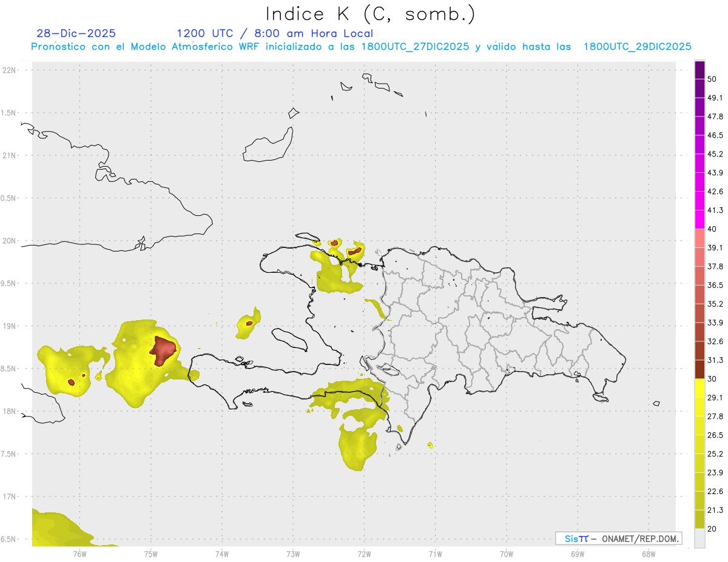Screen dimensions: 728x562
Task: Click the '45.2' colorbar value
Action: pyautogui.click(x=715, y=154)
